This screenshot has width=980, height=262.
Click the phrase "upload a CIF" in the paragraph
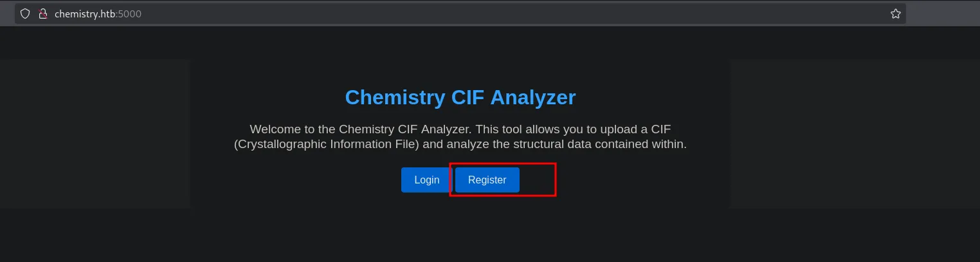[x=637, y=128]
